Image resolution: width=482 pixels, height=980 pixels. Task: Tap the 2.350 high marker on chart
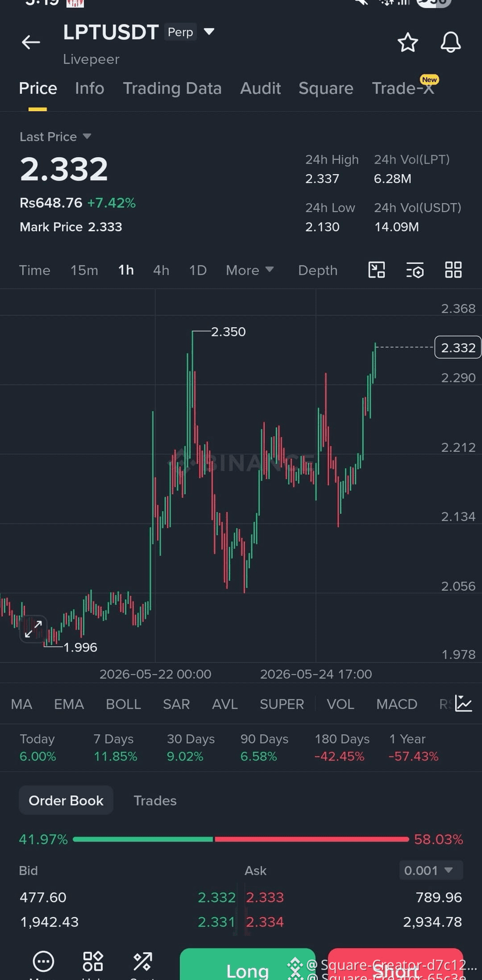click(x=228, y=332)
